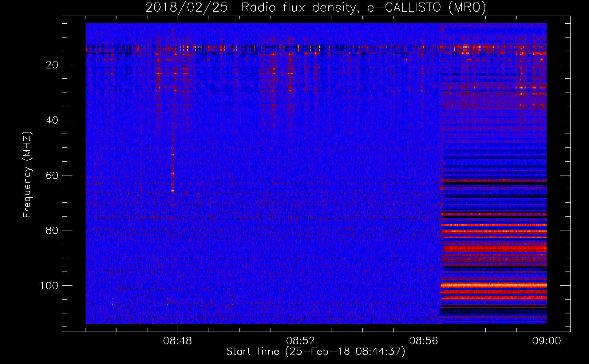This screenshot has height=364, width=589.
Task: Click the 09:00 time tick label
Action: pos(547,341)
